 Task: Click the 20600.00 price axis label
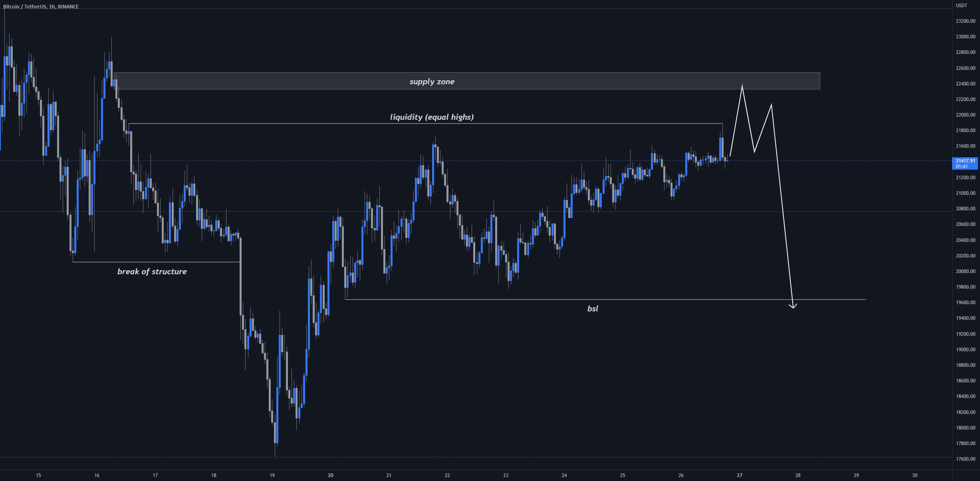pos(966,224)
